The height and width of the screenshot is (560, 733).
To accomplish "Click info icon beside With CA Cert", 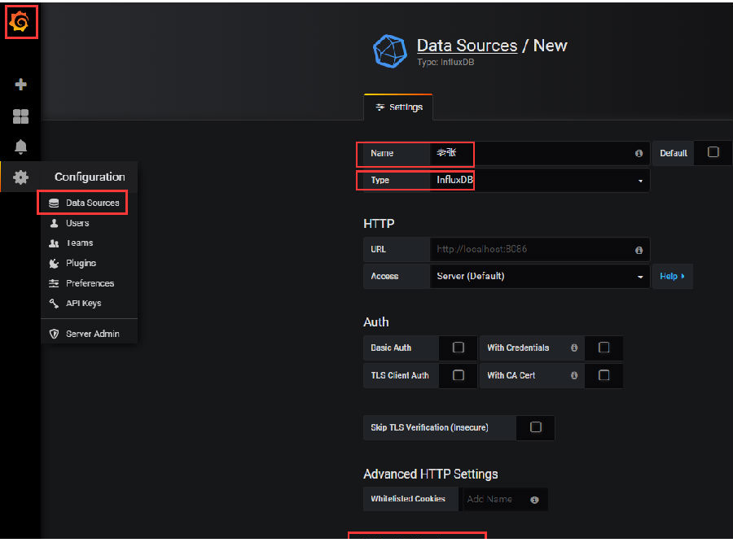I will pos(574,375).
